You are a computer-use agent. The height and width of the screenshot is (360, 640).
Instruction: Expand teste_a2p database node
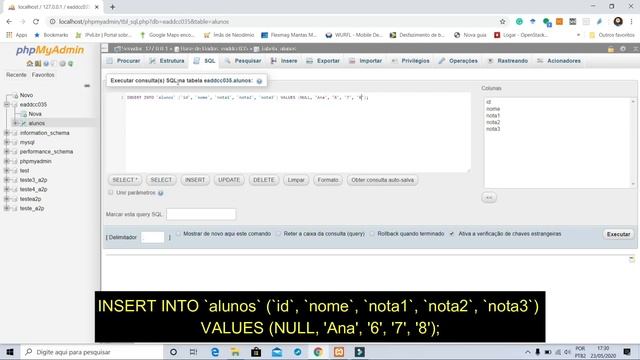7,208
